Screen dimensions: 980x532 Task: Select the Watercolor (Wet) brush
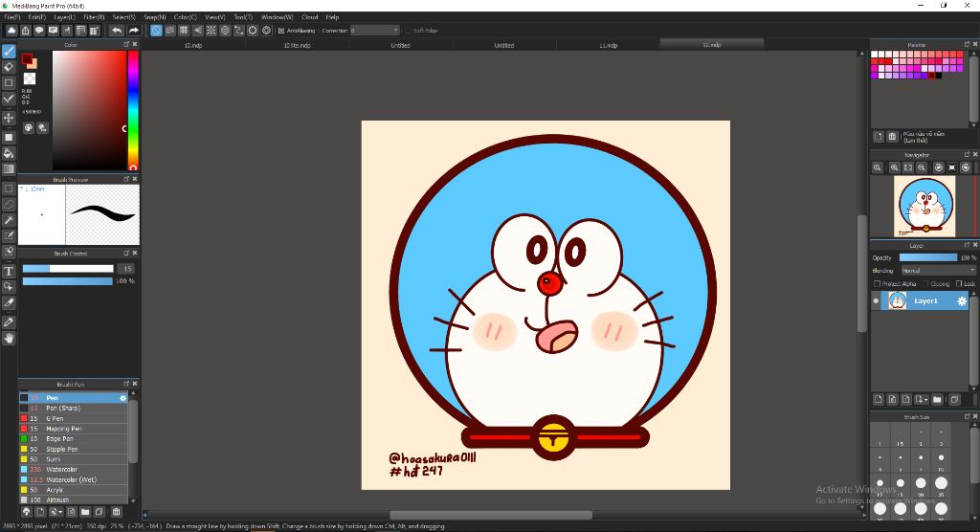pos(74,479)
